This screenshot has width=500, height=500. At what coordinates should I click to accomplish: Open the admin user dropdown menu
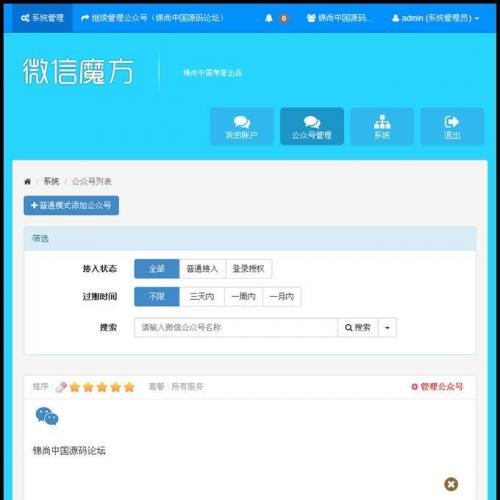point(436,18)
